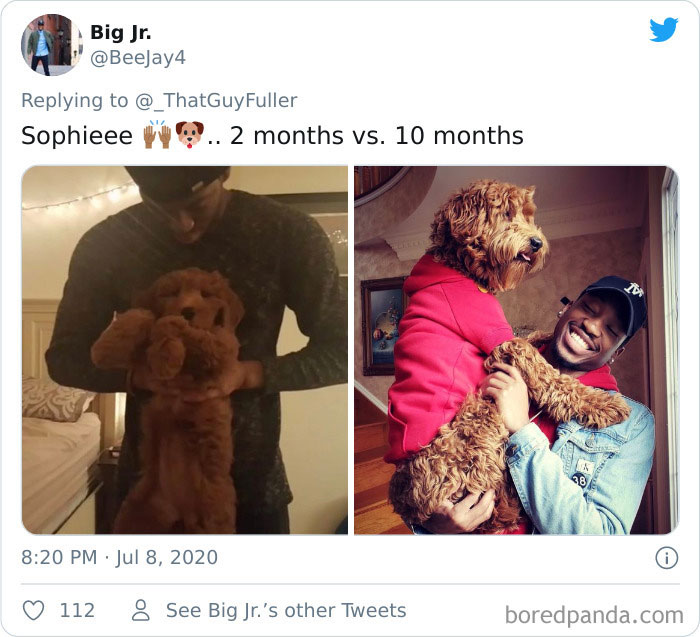The image size is (700, 637).
Task: Click the boredpanda.com watermark
Action: 594,615
